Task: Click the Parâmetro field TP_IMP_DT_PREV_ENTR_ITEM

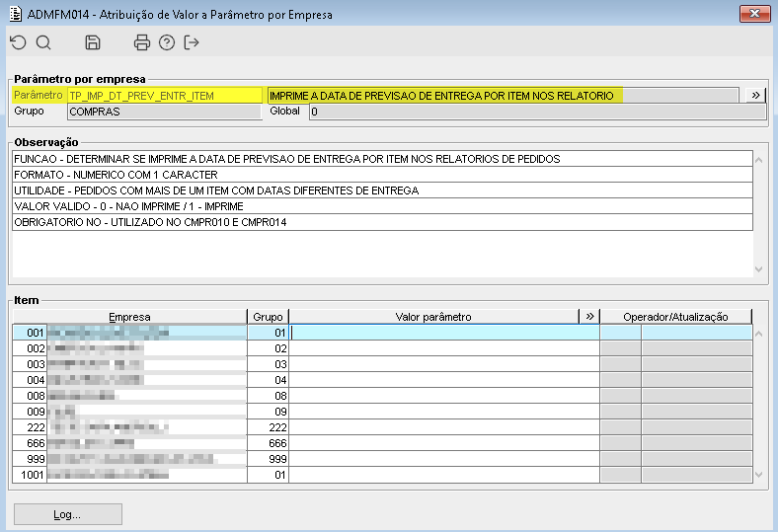Action: click(165, 96)
